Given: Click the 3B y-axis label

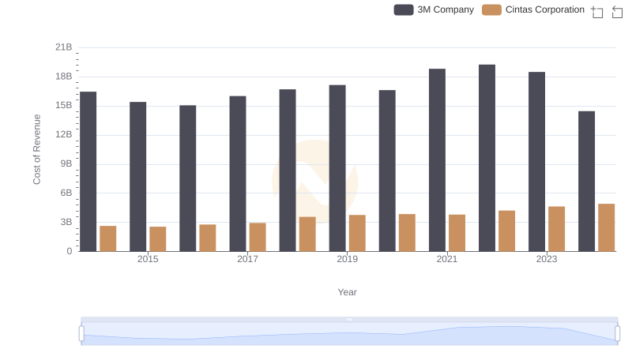Looking at the screenshot, I should click(x=66, y=222).
